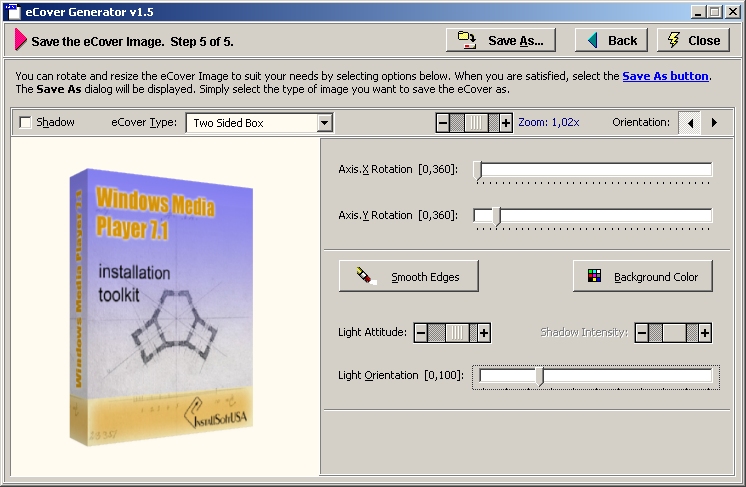Click the Close button with lightning icon
Screen dimensions: 746x487
click(694, 40)
